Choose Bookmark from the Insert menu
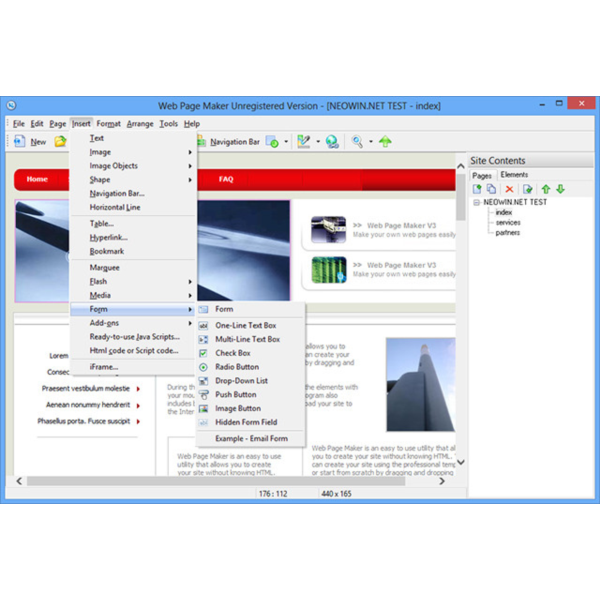The image size is (600, 600). pyautogui.click(x=133, y=251)
